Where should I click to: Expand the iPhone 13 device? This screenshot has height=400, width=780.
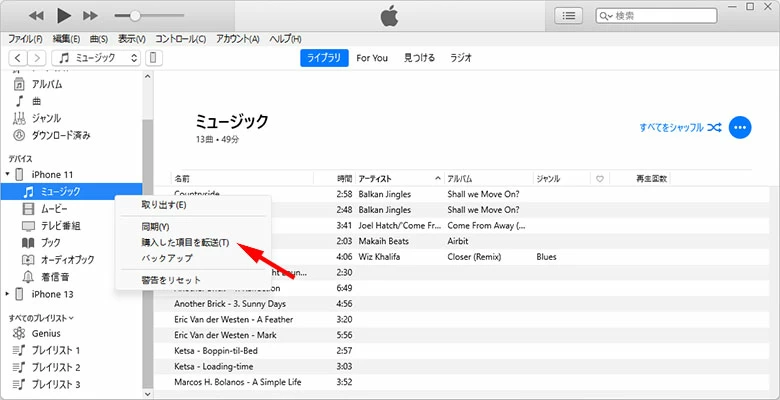tap(8, 294)
